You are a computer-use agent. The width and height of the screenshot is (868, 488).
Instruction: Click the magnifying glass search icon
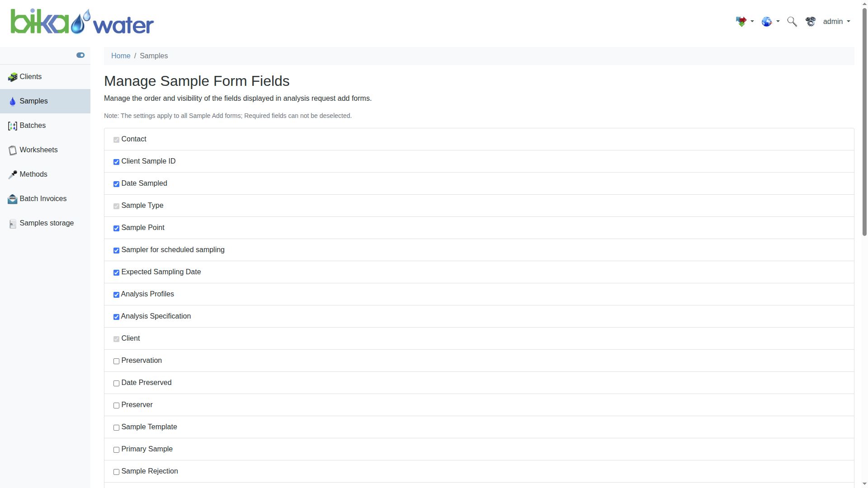(x=792, y=22)
